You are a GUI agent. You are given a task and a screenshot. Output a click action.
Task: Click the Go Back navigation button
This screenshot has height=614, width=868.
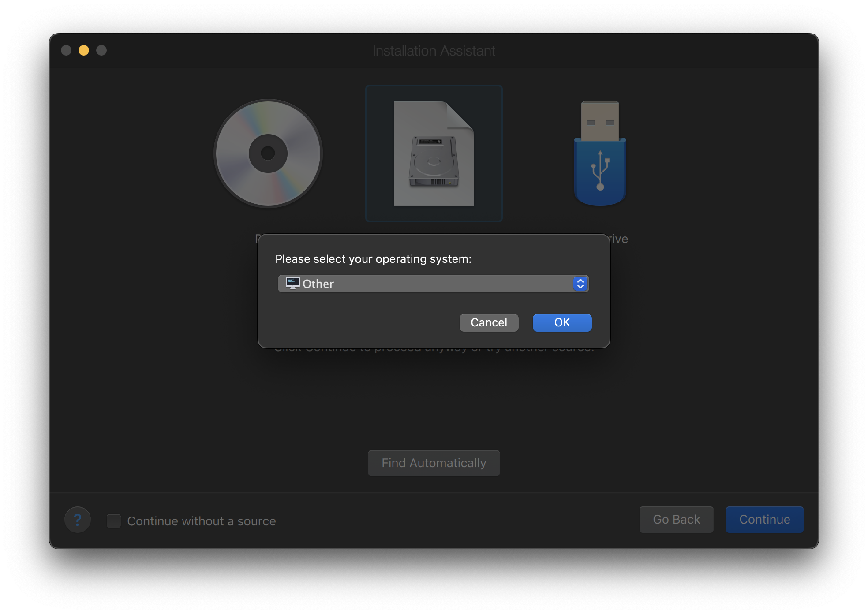676,519
